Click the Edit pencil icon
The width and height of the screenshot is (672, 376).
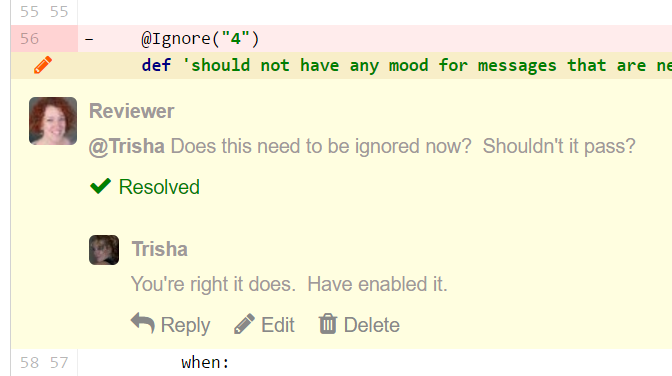[x=244, y=324]
